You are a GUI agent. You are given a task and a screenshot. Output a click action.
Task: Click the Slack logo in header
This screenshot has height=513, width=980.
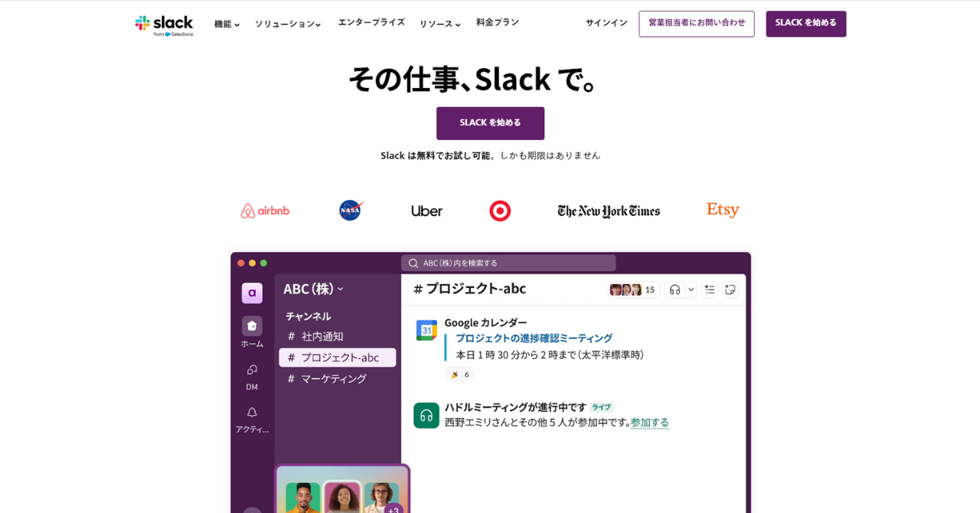[x=164, y=25]
